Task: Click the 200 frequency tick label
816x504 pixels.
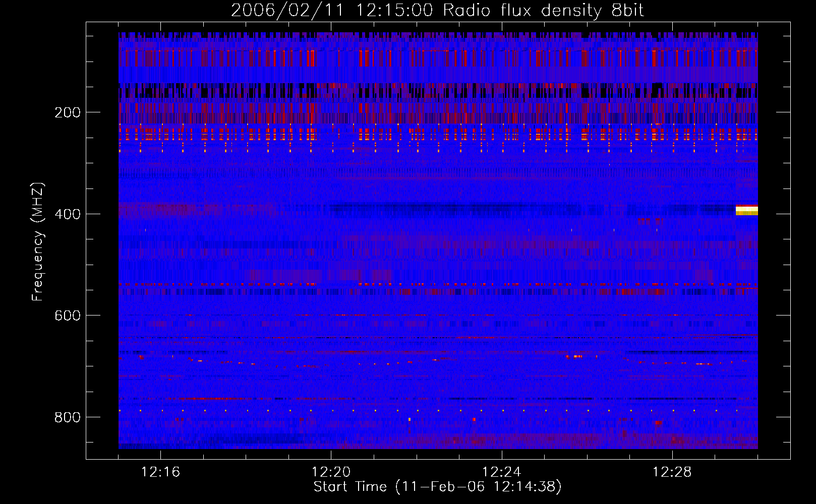Action: pos(68,112)
